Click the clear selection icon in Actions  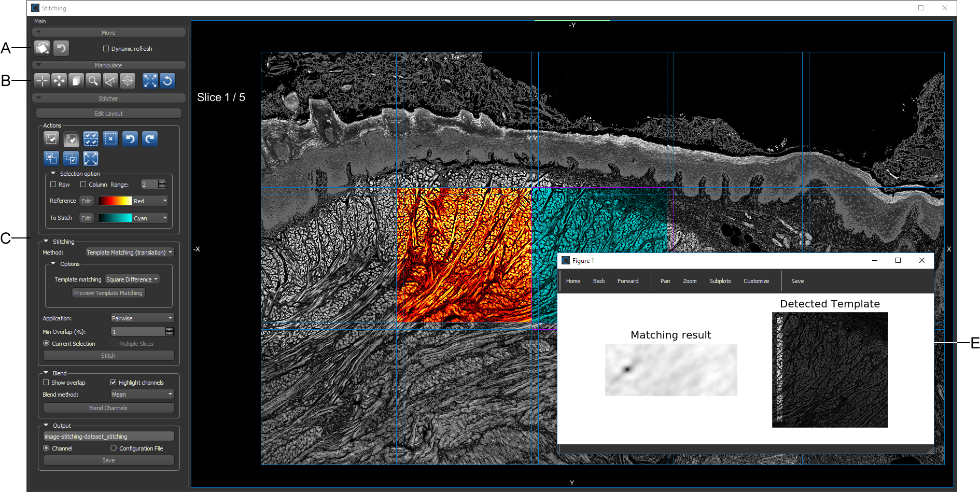110,139
